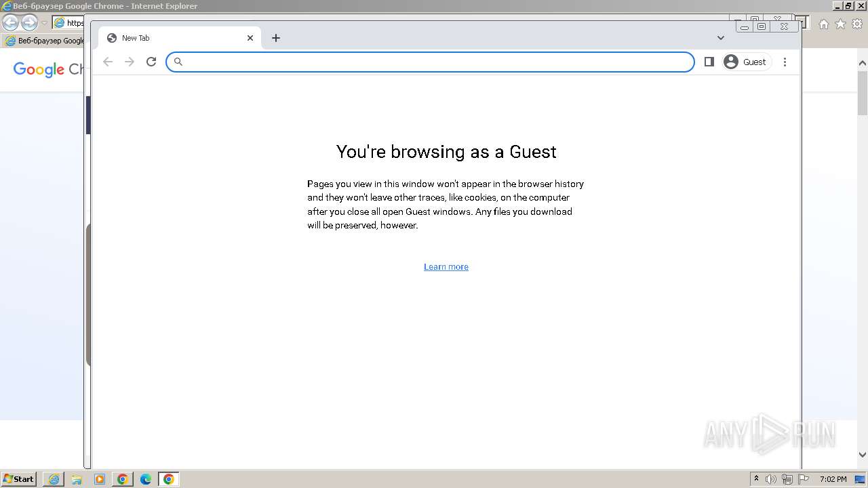The image size is (868, 488).
Task: Open Internet Explorer Tools gear
Action: click(x=856, y=24)
